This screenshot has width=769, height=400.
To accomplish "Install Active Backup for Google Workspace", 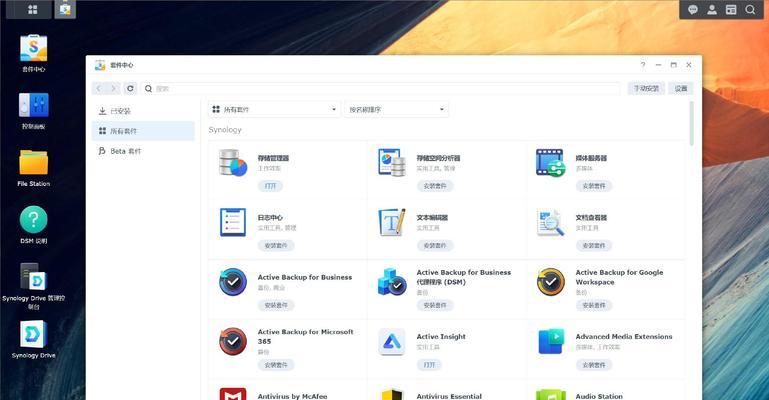I will pos(593,305).
